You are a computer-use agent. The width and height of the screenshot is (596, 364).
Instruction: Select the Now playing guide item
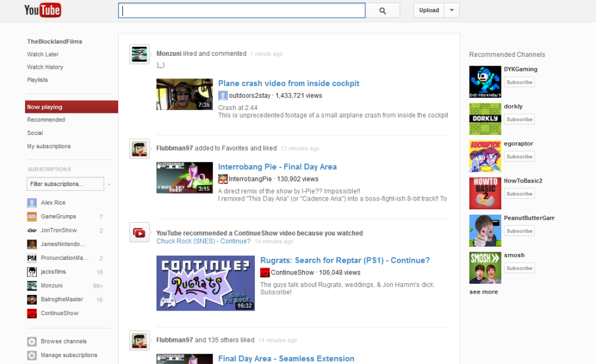[x=72, y=107]
